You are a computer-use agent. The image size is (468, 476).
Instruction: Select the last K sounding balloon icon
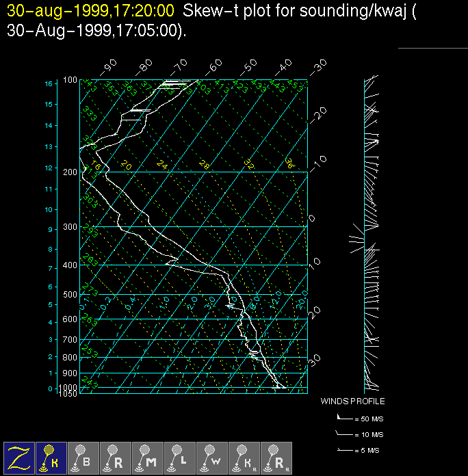[244, 458]
